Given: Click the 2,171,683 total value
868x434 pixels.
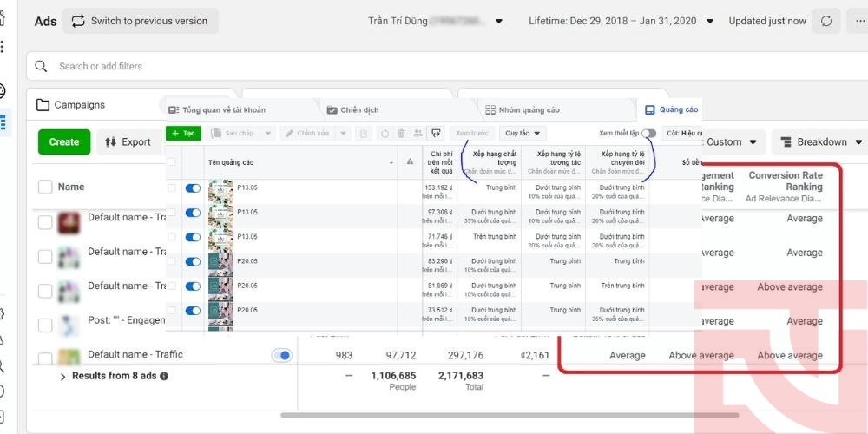Looking at the screenshot, I should click(461, 376).
